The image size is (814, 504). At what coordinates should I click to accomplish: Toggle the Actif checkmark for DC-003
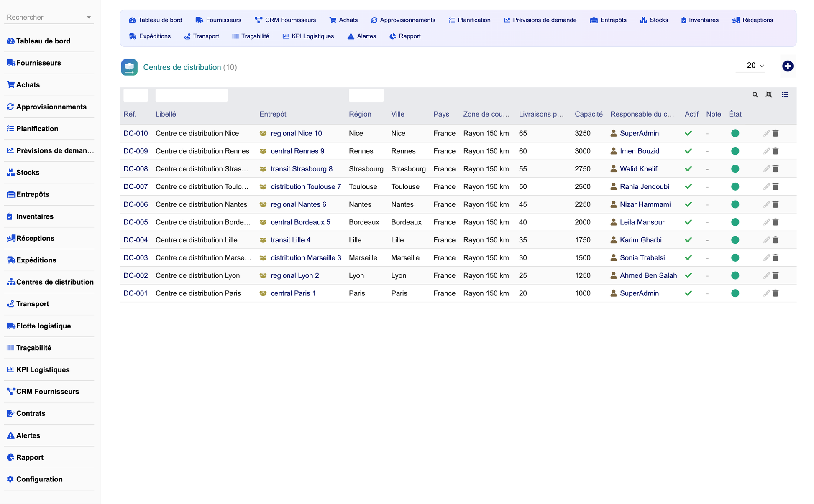coord(688,257)
